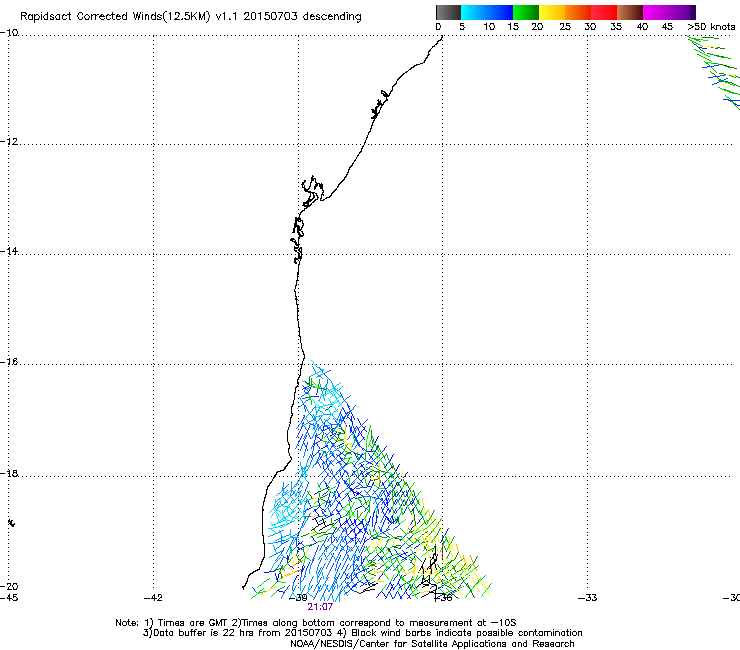Click the -45 longitude axis label
Viewport: 740px width, 650px height.
pyautogui.click(x=9, y=598)
